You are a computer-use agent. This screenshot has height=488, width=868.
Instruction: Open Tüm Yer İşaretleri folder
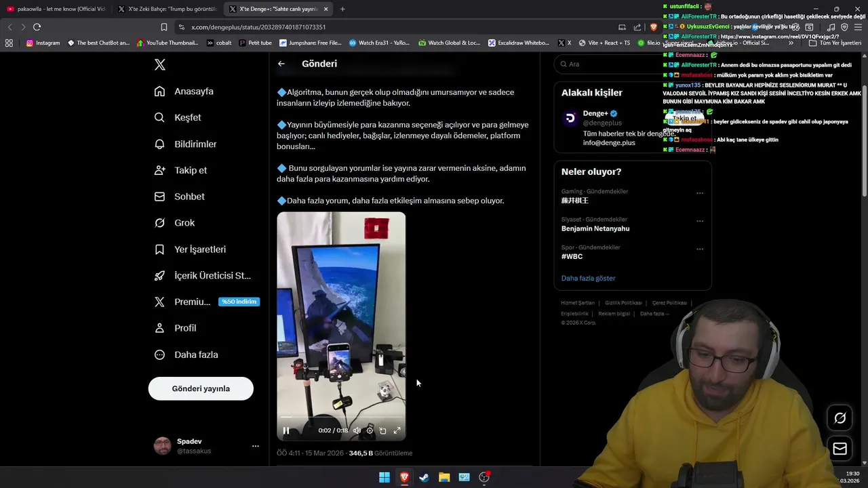(x=835, y=43)
